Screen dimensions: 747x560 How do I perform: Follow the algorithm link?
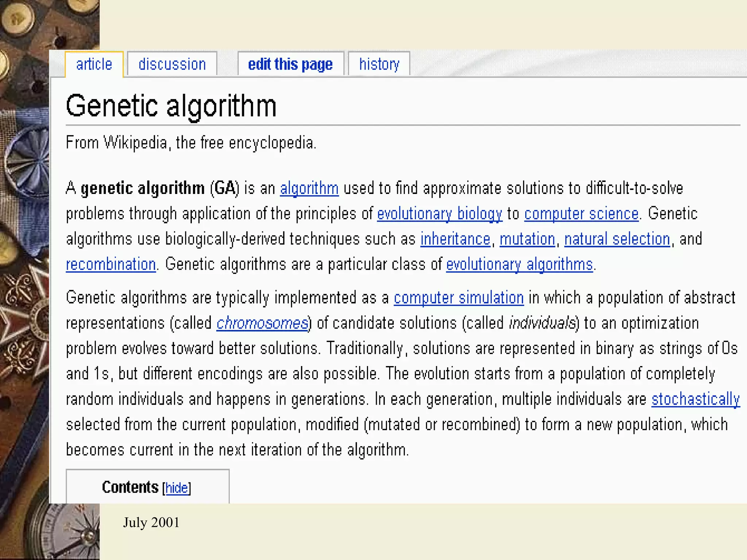(309, 188)
